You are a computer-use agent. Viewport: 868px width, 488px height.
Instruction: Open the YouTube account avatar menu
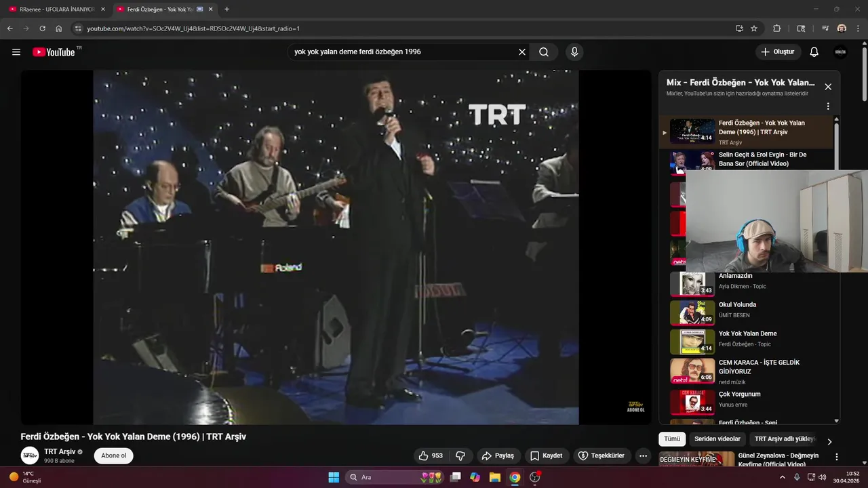coord(840,52)
